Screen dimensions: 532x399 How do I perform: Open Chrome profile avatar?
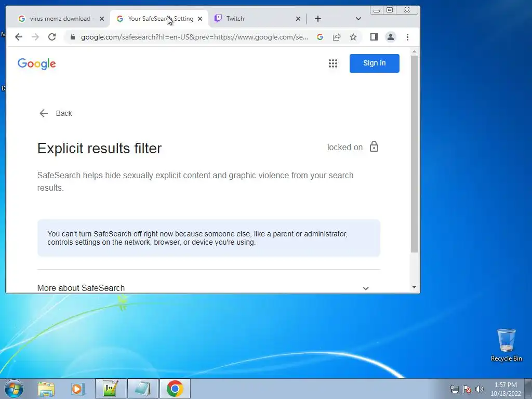[x=391, y=37]
